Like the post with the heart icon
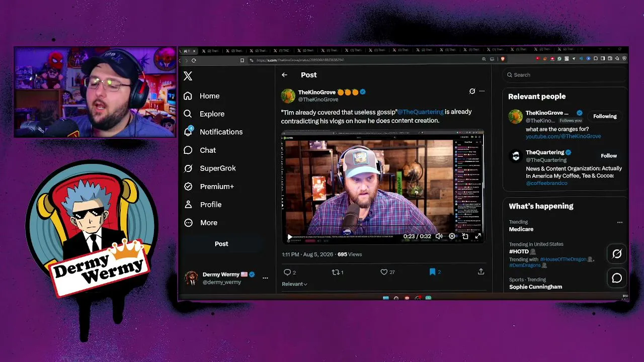 (384, 272)
